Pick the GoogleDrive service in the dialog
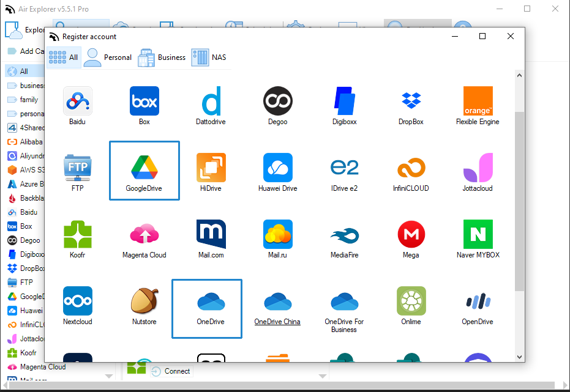 tap(144, 171)
